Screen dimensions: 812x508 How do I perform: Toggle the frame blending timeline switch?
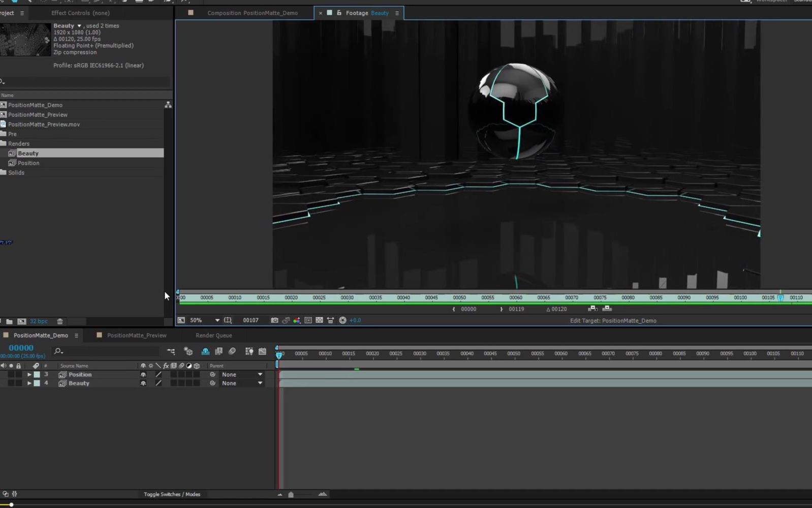(x=219, y=351)
